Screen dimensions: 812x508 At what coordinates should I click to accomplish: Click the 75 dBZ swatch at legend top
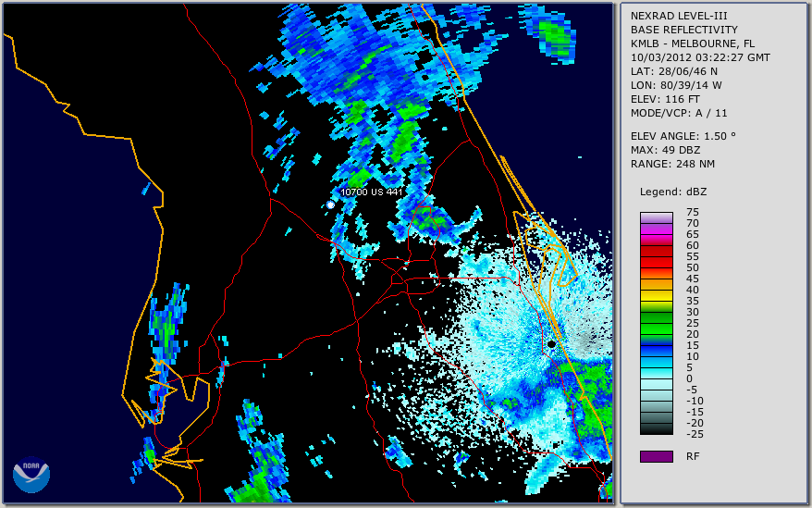pyautogui.click(x=656, y=217)
